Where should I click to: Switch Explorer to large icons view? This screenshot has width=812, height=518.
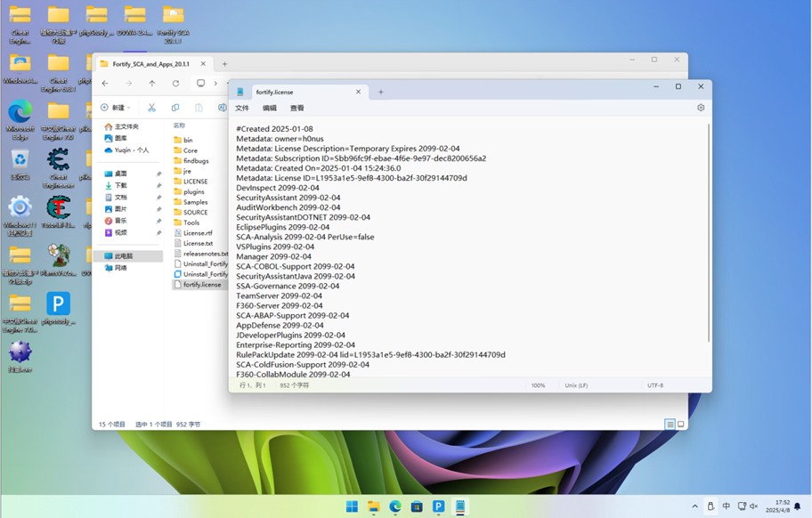(681, 425)
